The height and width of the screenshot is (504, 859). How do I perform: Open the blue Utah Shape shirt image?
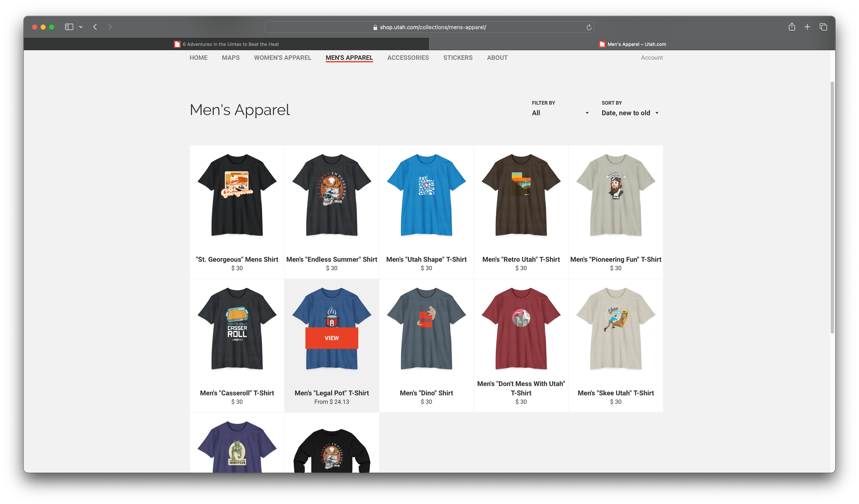426,195
